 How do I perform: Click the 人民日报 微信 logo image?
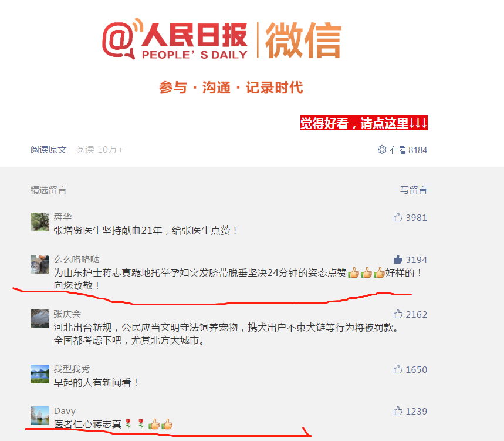222,39
